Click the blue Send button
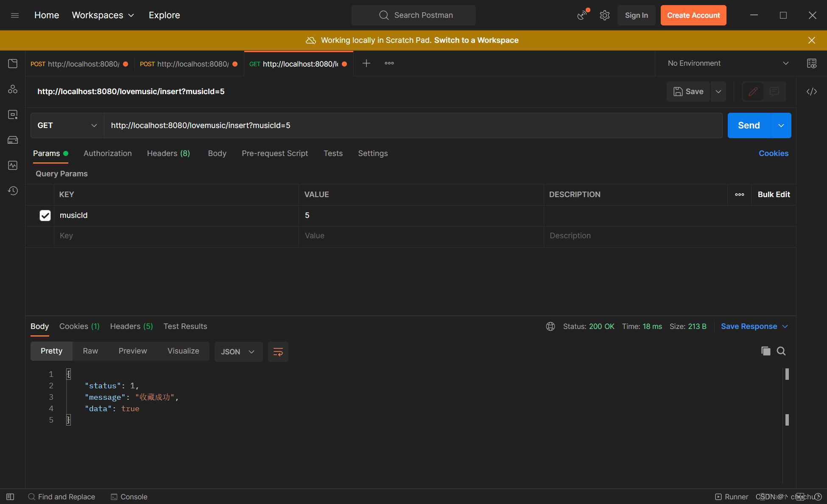 coord(749,125)
